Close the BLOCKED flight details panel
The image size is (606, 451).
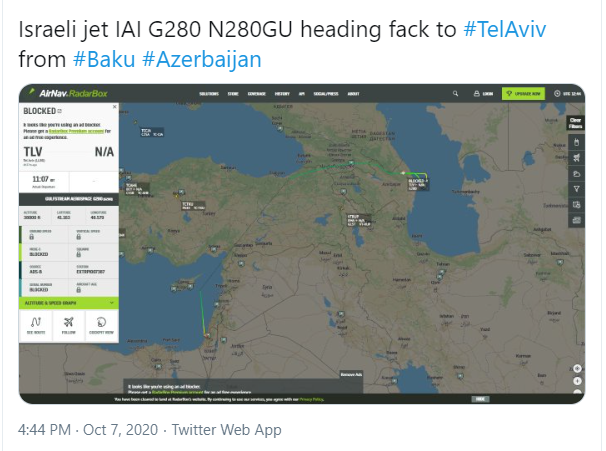point(114,107)
